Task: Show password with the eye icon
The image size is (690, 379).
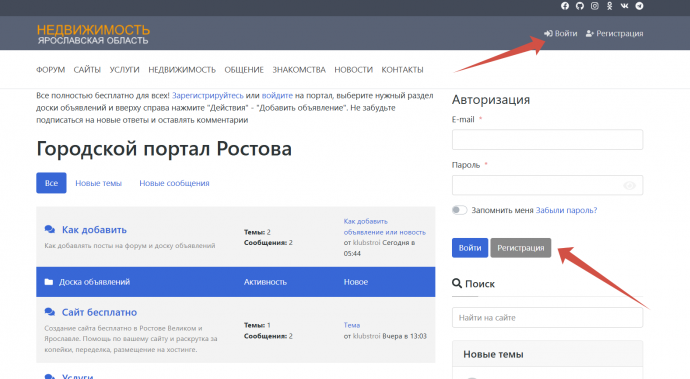Action: [x=630, y=185]
